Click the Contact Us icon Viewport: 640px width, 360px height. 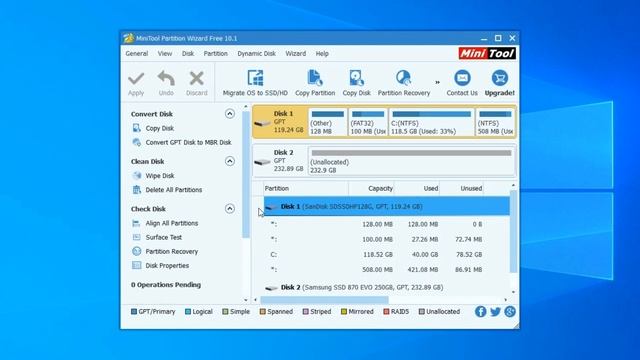point(462,78)
